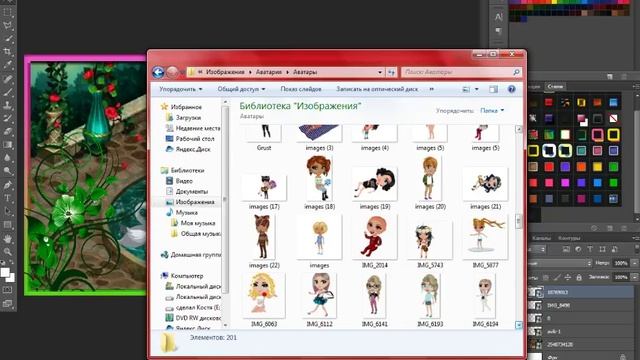
Task: Select the History Brush tool in Photoshop
Action: point(8,118)
